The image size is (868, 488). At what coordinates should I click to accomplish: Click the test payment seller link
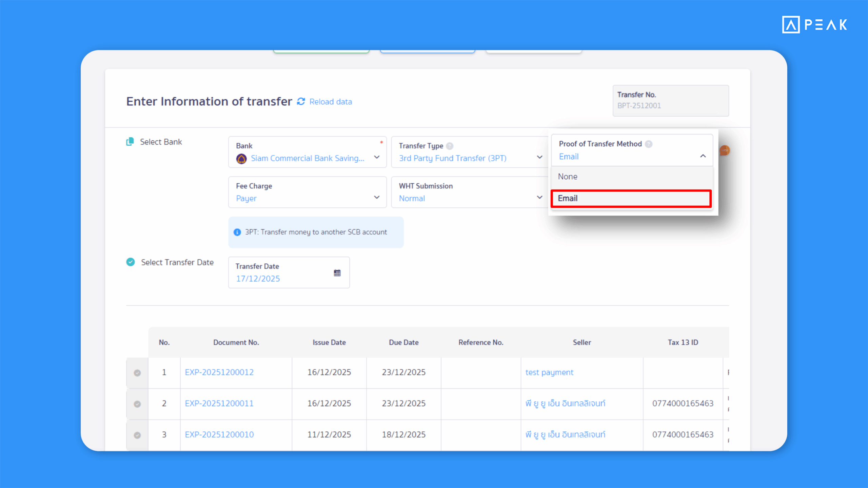pos(549,372)
